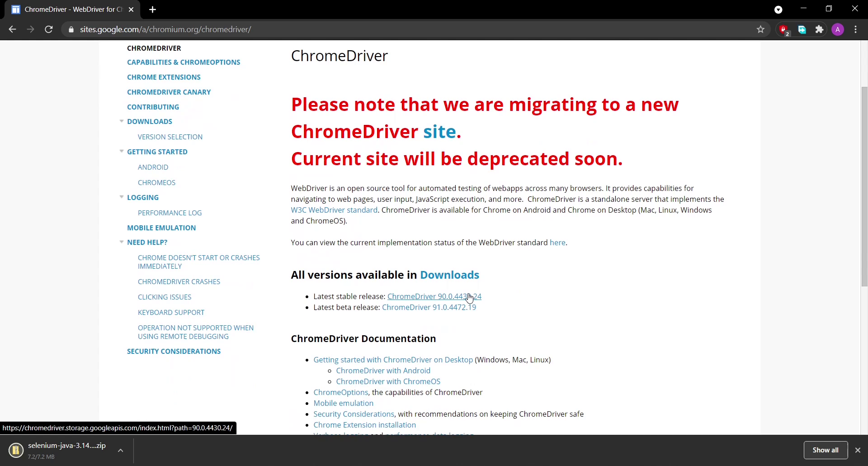Screen dimensions: 868x466
Task: Collapse the Getting Started section arrow
Action: click(121, 152)
